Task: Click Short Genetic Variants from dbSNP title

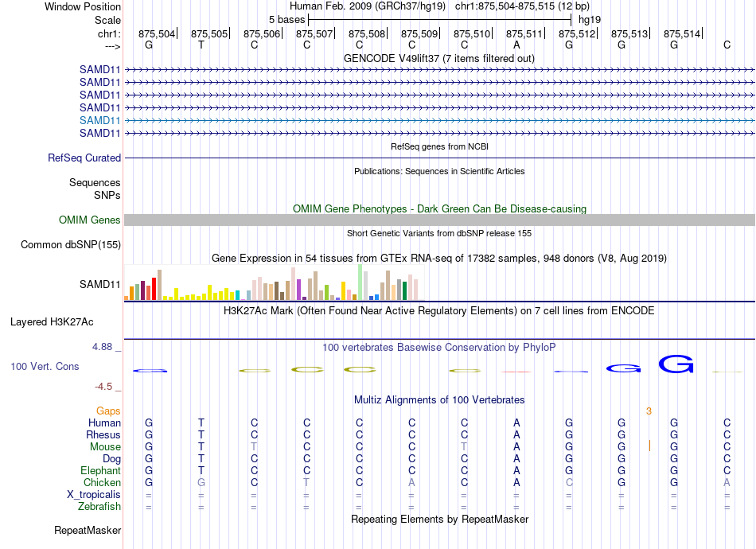Action: click(439, 233)
